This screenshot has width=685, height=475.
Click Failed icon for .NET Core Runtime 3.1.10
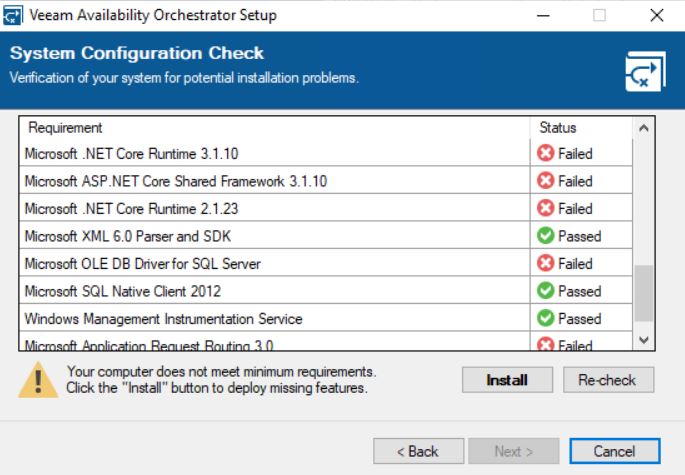click(x=545, y=153)
